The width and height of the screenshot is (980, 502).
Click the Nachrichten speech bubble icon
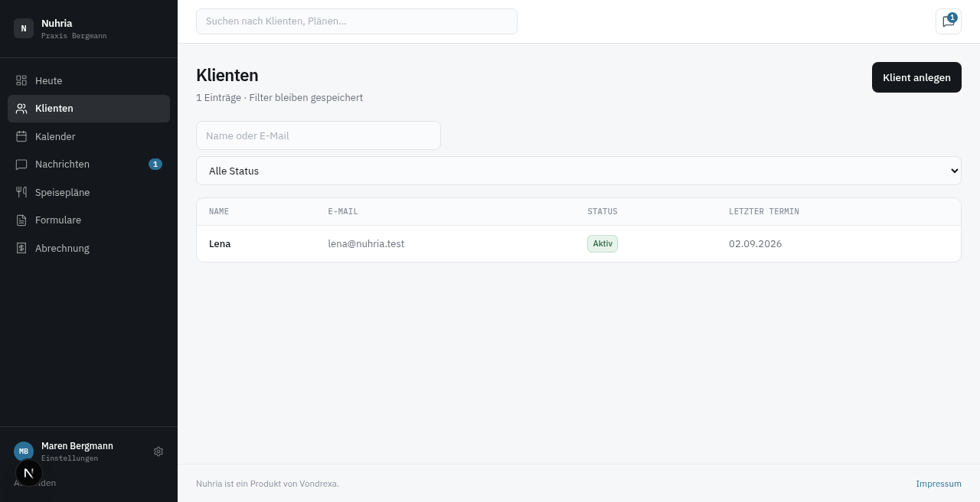[21, 165]
